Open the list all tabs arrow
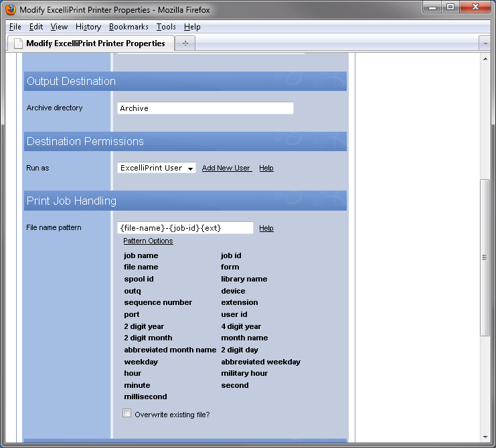The height and width of the screenshot is (448, 496). click(x=485, y=43)
